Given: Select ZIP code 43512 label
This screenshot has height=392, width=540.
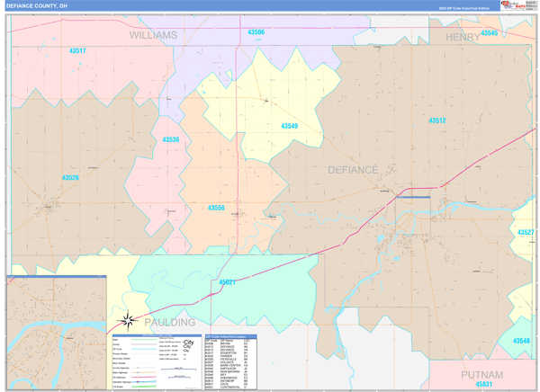Looking at the screenshot, I should [436, 120].
